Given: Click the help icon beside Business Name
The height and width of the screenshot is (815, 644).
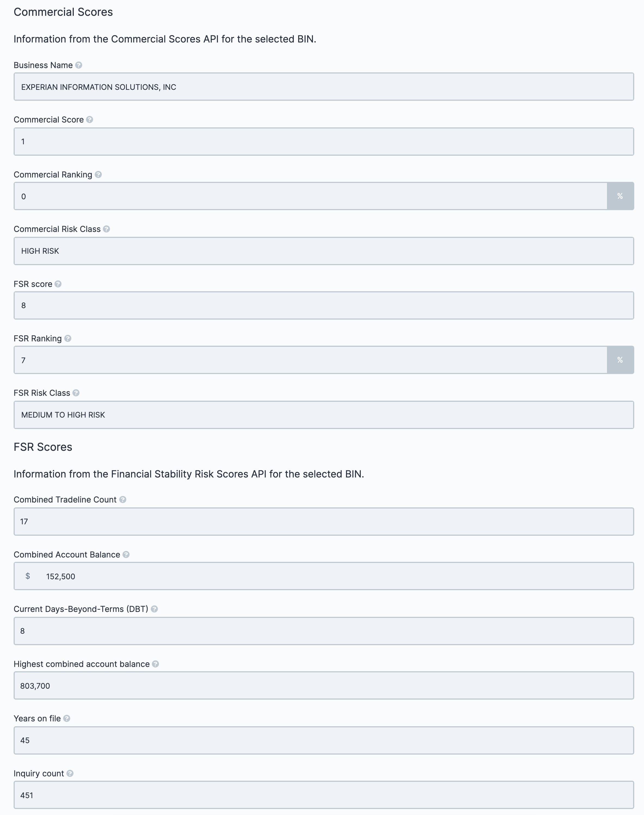Looking at the screenshot, I should tap(78, 65).
